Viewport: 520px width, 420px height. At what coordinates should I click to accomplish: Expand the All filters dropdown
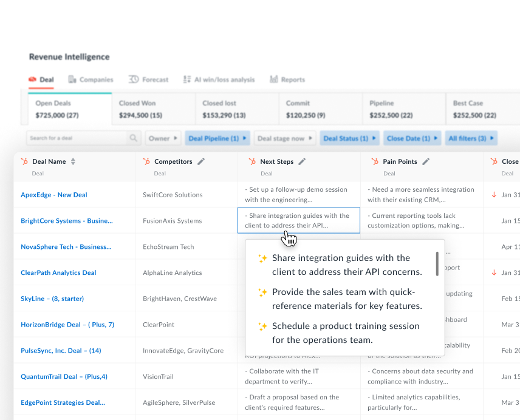click(471, 138)
